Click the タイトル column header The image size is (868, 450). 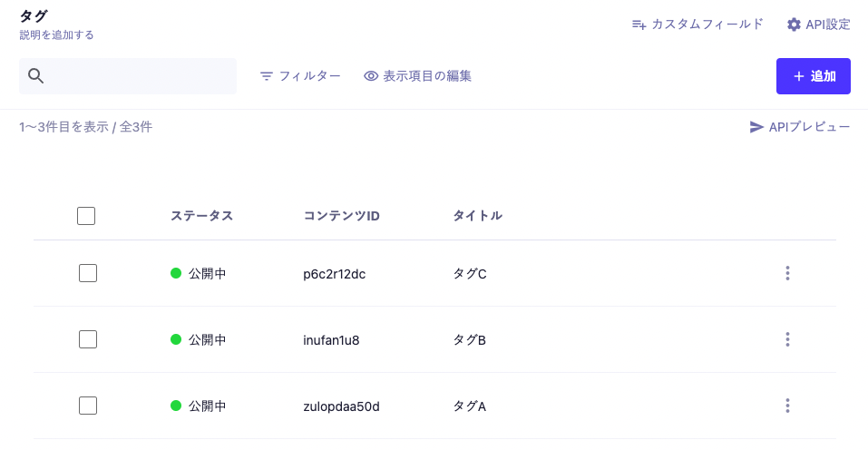(477, 216)
